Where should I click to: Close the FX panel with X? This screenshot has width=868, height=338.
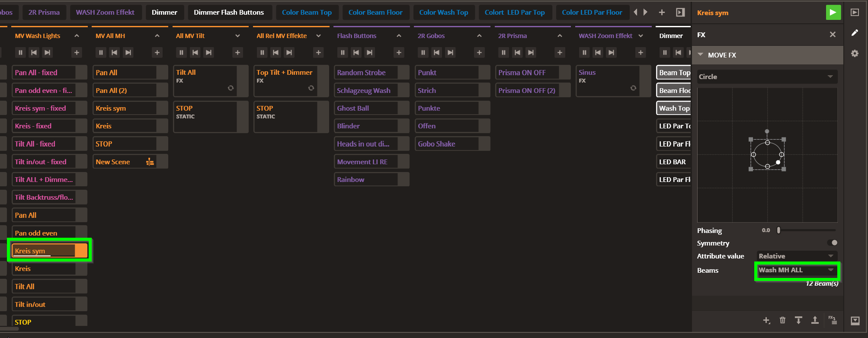pyautogui.click(x=833, y=35)
